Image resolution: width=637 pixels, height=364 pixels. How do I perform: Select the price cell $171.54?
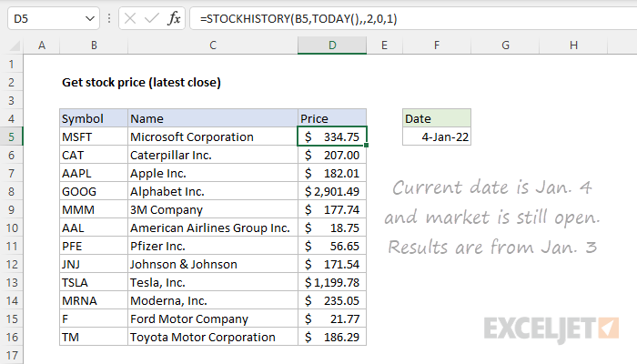tap(332, 264)
